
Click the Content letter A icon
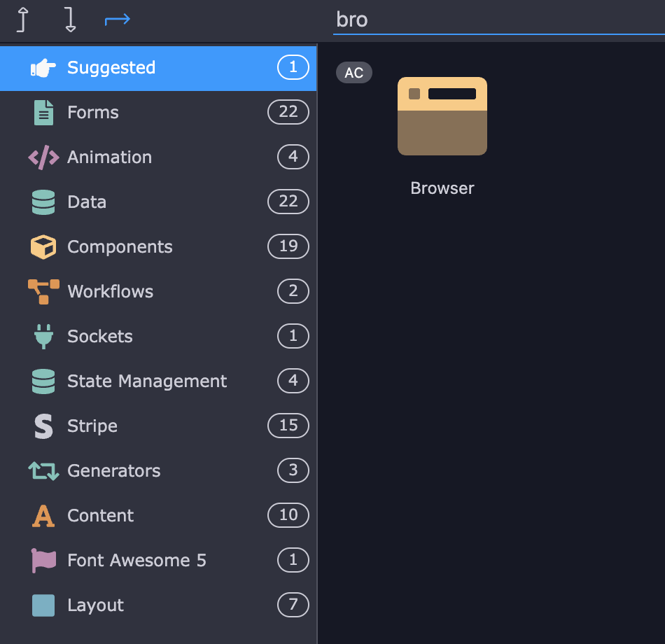pos(43,516)
